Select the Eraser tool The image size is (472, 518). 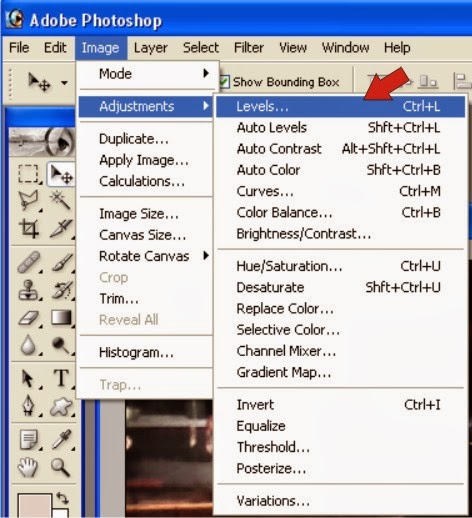29,317
